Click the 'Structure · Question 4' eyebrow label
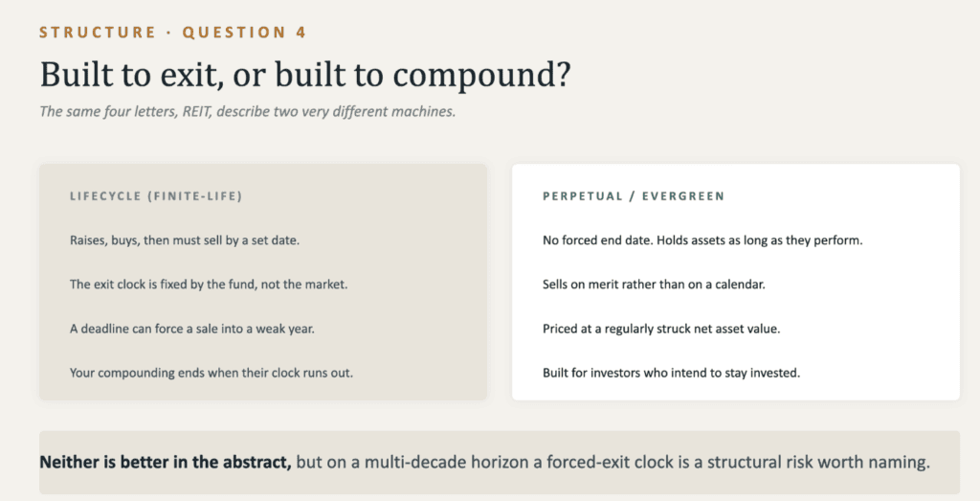This screenshot has width=980, height=501. pos(172,33)
